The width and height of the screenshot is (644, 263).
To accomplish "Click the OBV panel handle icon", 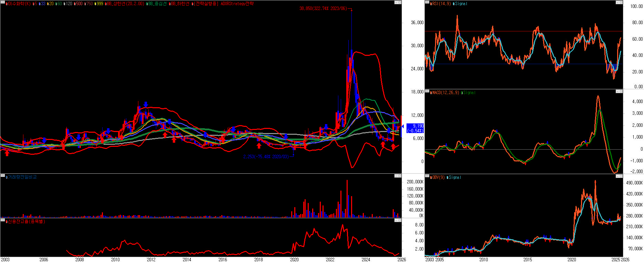I will (x=427, y=176).
